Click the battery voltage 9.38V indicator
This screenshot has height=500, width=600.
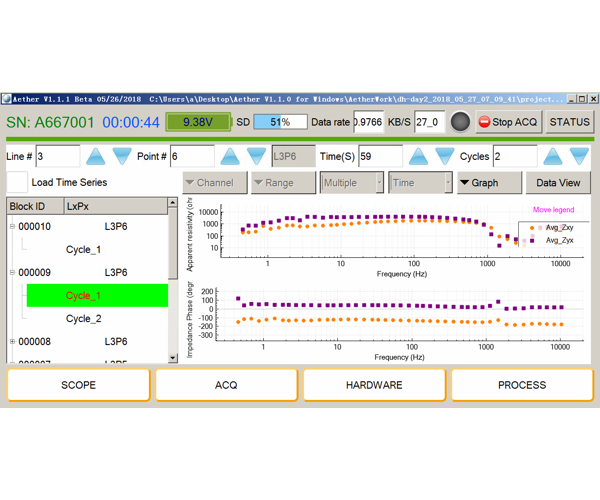click(x=198, y=122)
